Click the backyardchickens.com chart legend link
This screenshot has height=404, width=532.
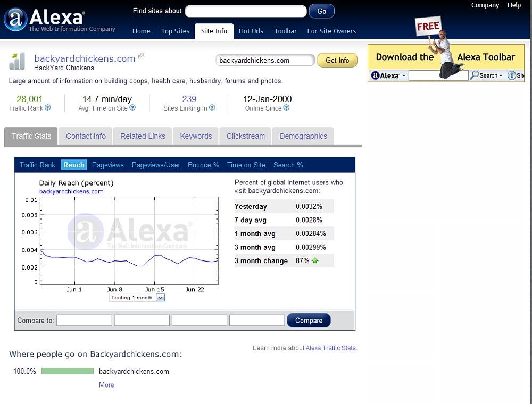(x=71, y=191)
